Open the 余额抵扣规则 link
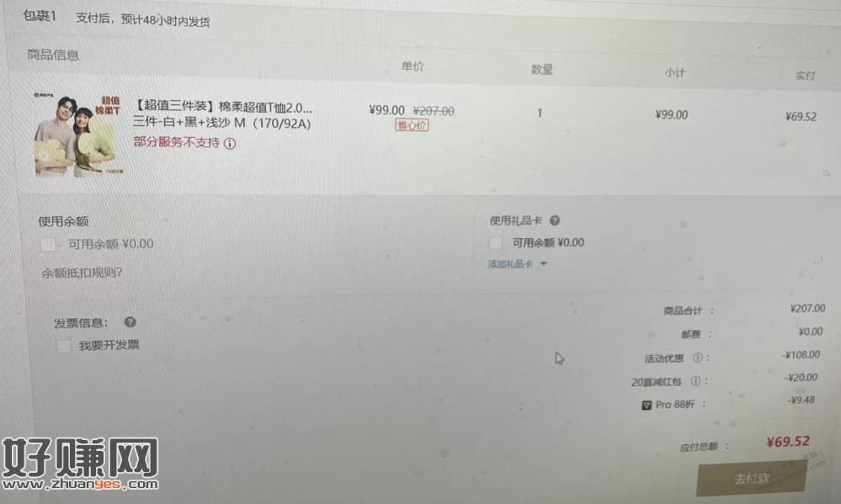Viewport: 841px width, 504px height. pyautogui.click(x=82, y=273)
